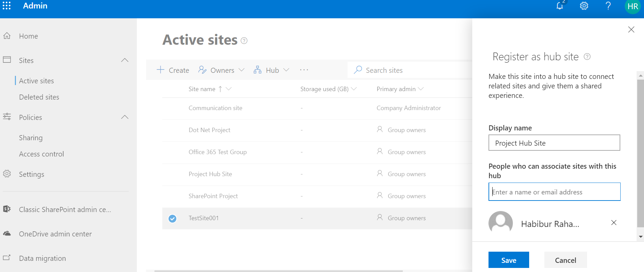Open the app launcher waffle icon
This screenshot has height=272, width=644.
(7, 6)
